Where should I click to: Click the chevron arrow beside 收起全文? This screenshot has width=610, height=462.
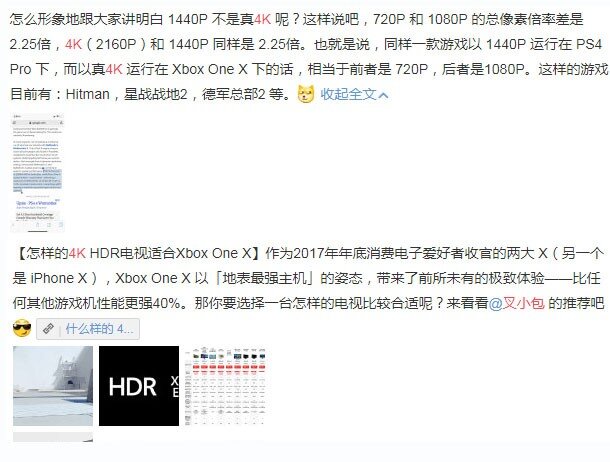(x=383, y=95)
